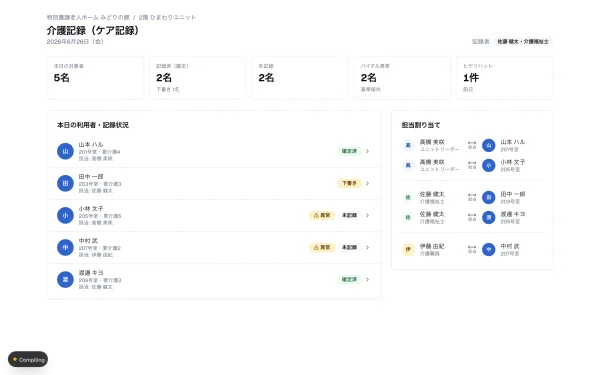This screenshot has width=600, height=375.
Task: Click 下書き badge on 田中 一郎 row
Action: [x=349, y=183]
